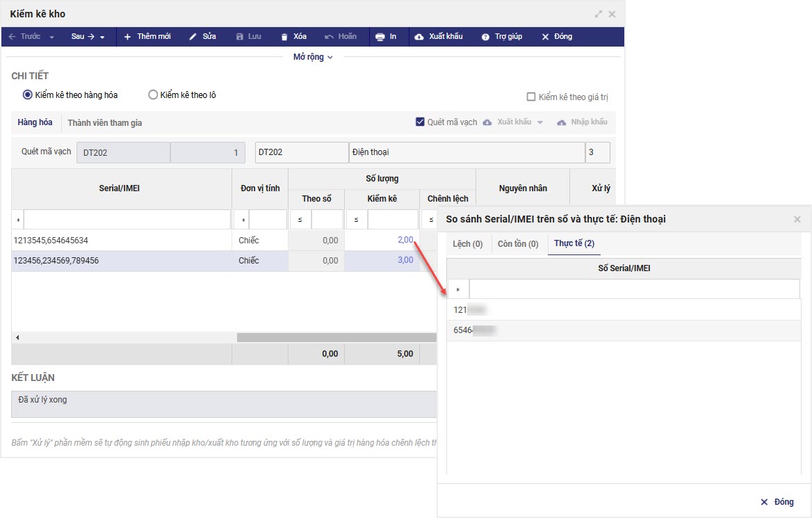The width and height of the screenshot is (812, 518).
Task: Open Serial/IMEI column filter operator
Action: click(18, 220)
